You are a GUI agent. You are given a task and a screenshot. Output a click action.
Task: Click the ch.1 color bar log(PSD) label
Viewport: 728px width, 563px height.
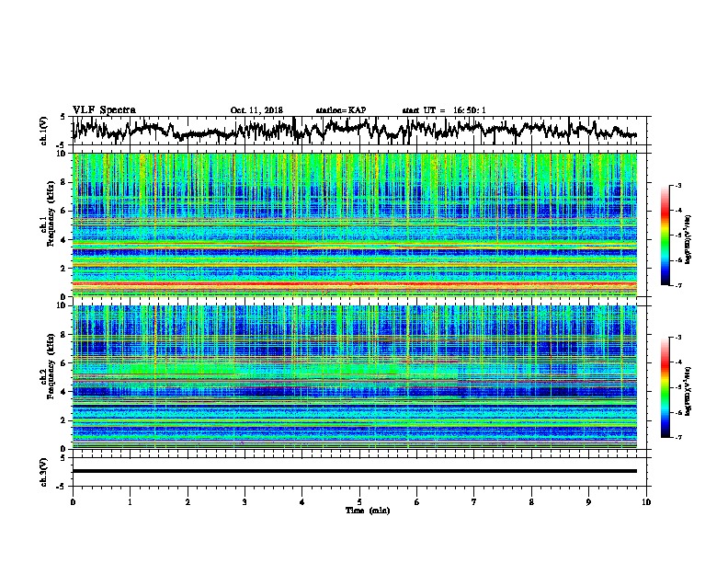tap(688, 239)
